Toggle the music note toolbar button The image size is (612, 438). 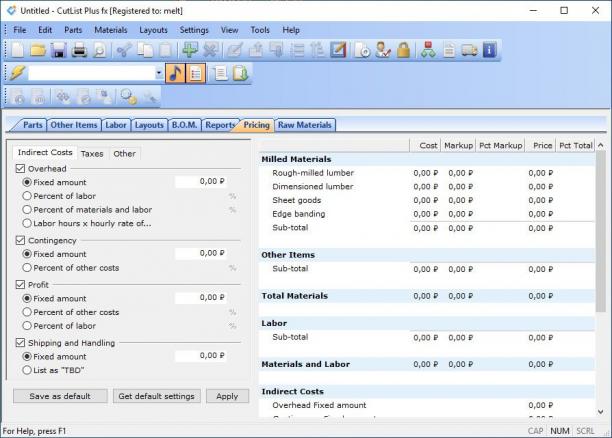pyautogui.click(x=175, y=73)
